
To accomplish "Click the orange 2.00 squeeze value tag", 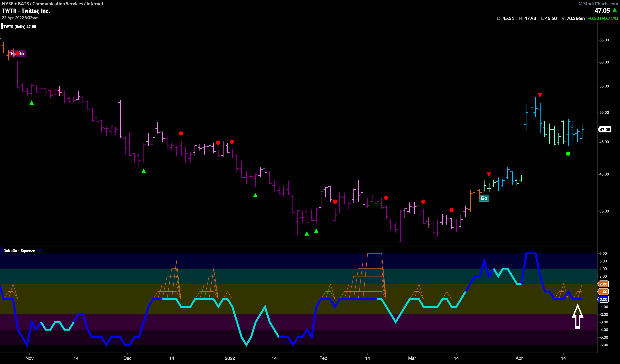I will (603, 284).
